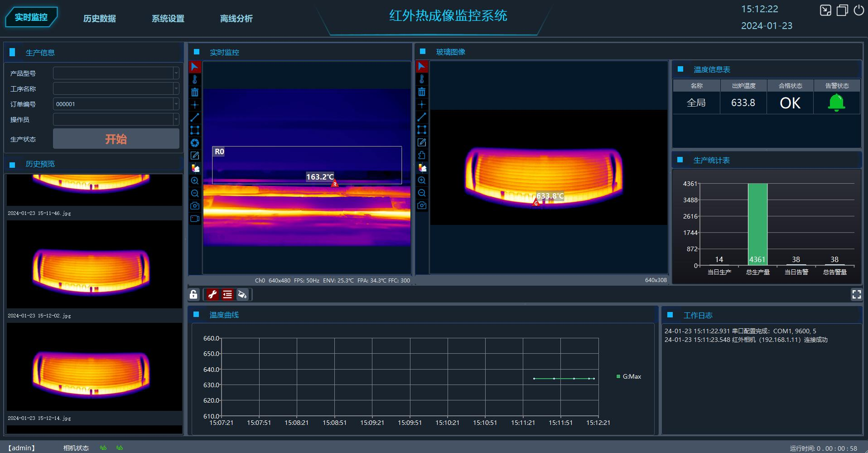868x453 pixels.
Task: Click the red wrench settings icon
Action: (212, 295)
